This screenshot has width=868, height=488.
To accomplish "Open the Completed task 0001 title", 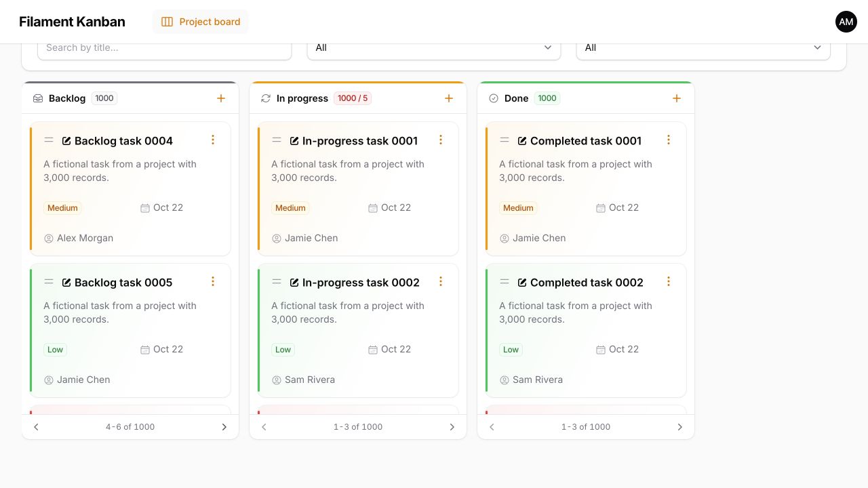I will (586, 141).
